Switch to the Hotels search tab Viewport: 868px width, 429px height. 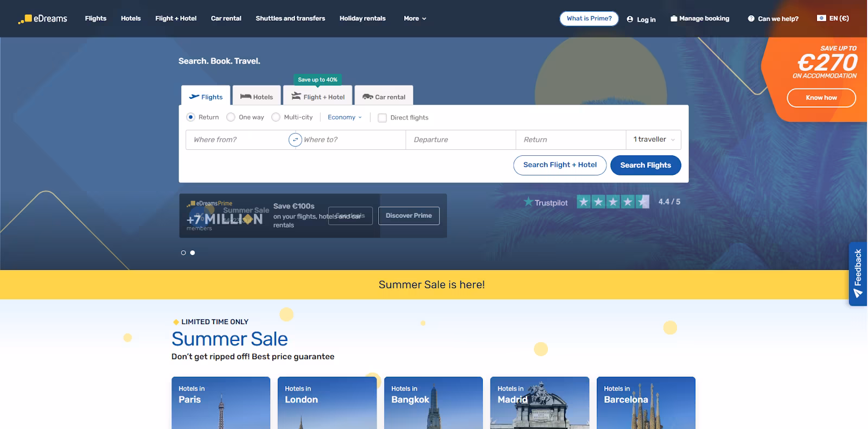[257, 96]
